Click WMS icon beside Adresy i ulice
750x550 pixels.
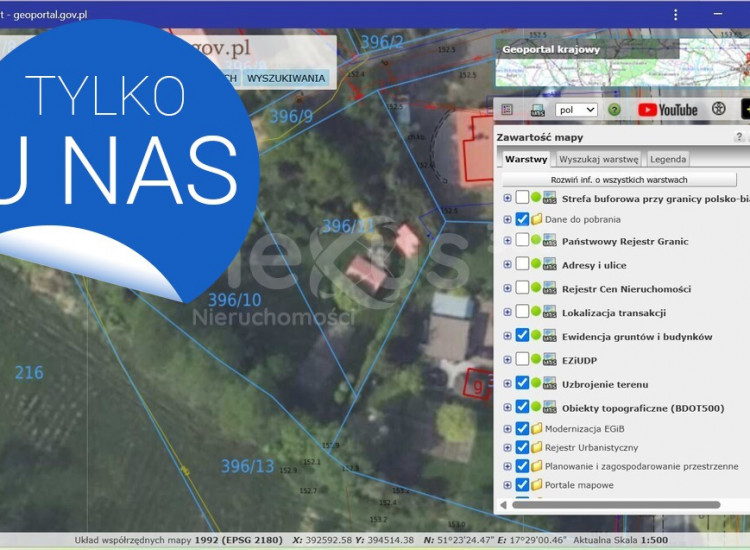[x=550, y=264]
